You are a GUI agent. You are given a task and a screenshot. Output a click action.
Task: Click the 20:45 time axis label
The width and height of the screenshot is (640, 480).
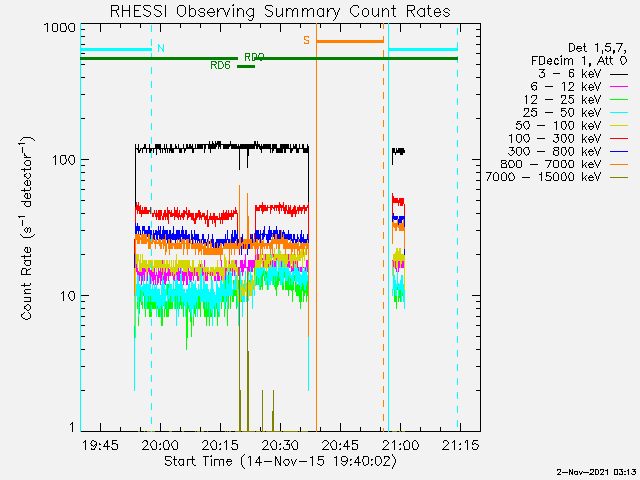click(340, 444)
